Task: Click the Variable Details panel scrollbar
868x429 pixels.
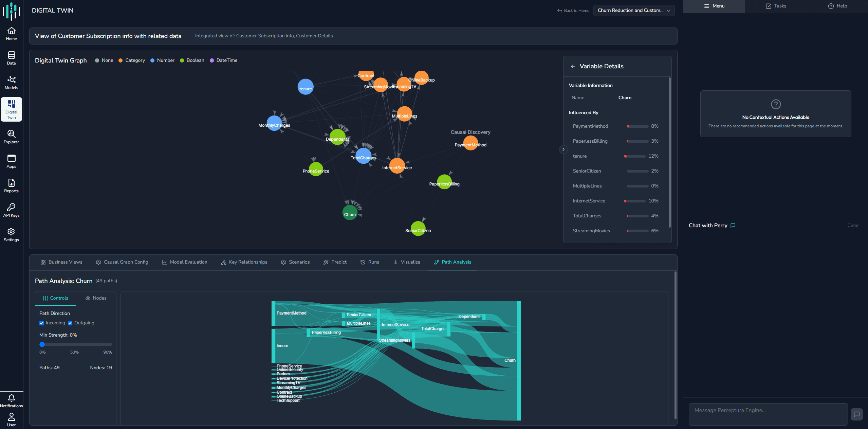Action: pyautogui.click(x=669, y=153)
